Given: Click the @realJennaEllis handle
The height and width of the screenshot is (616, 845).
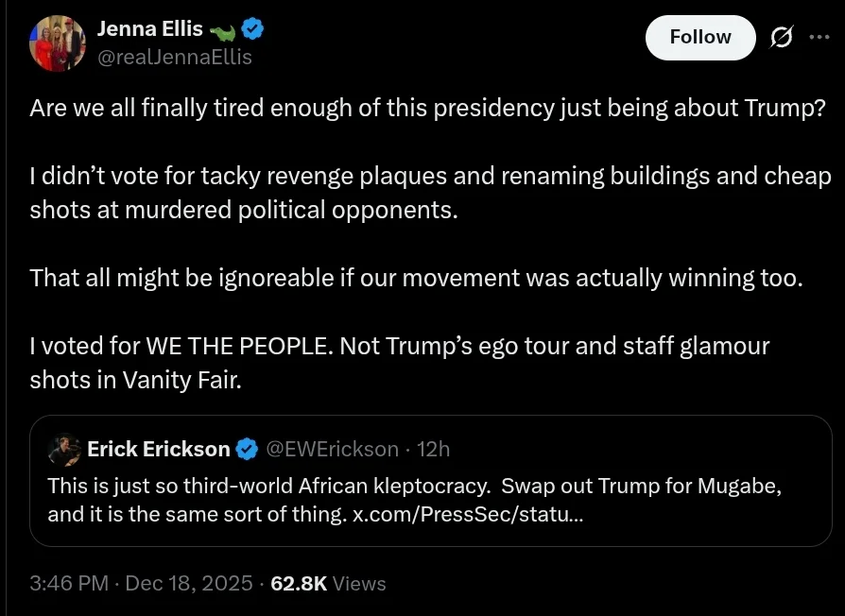Looking at the screenshot, I should click(x=174, y=57).
